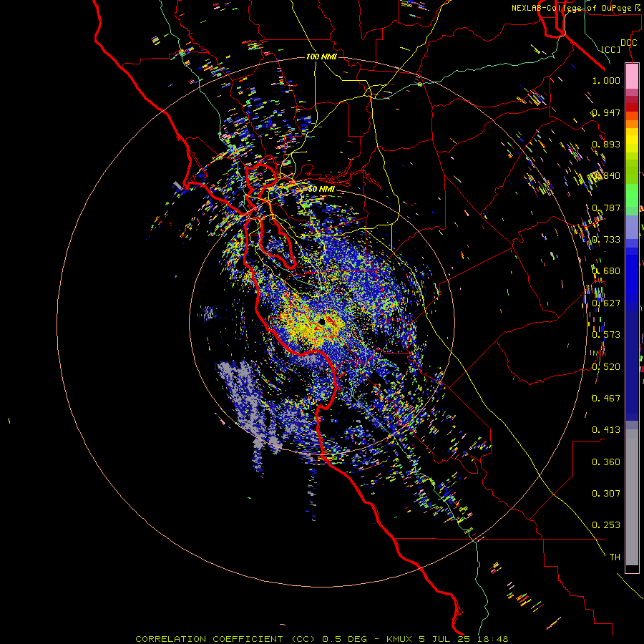The height and width of the screenshot is (644, 644).
Task: Click the [CC] product label near the scale
Action: (611, 49)
